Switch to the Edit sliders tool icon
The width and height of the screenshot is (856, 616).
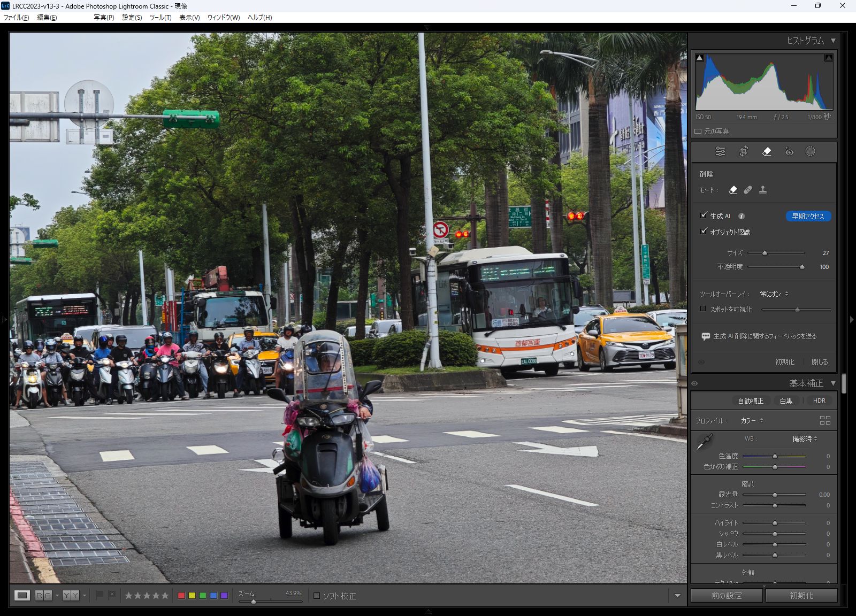(x=721, y=152)
